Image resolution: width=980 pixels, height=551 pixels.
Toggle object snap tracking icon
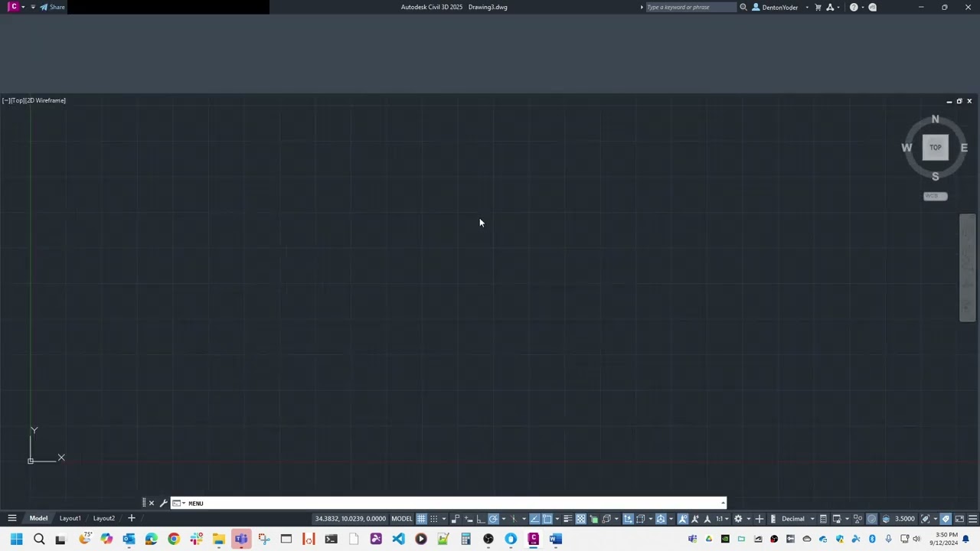click(535, 519)
